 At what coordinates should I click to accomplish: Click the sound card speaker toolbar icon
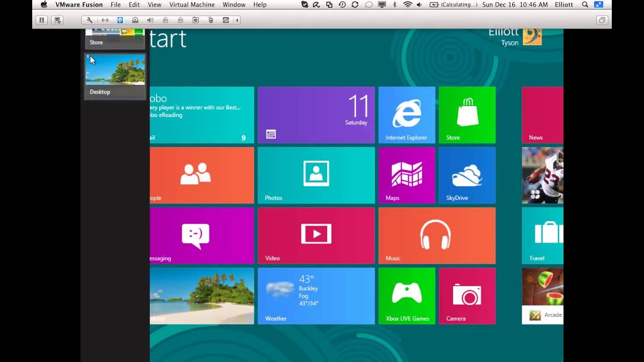[150, 20]
